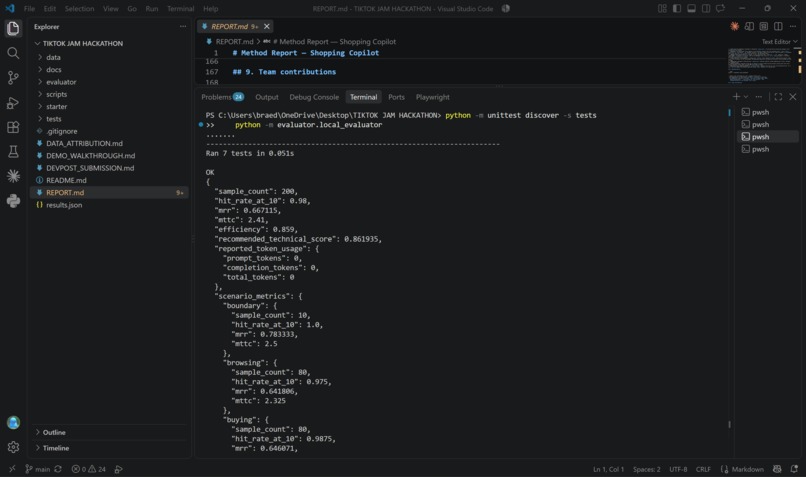Open the starburst view in activity bar

tap(13, 176)
